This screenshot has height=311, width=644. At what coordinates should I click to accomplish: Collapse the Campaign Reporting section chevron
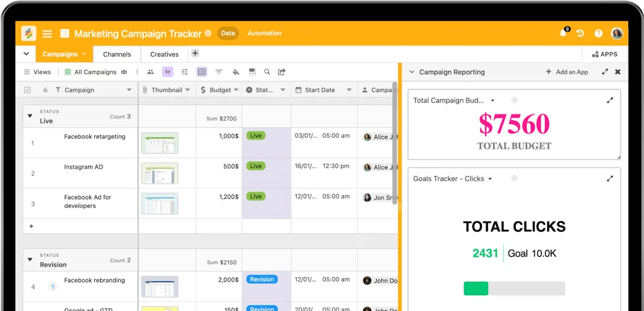point(411,72)
